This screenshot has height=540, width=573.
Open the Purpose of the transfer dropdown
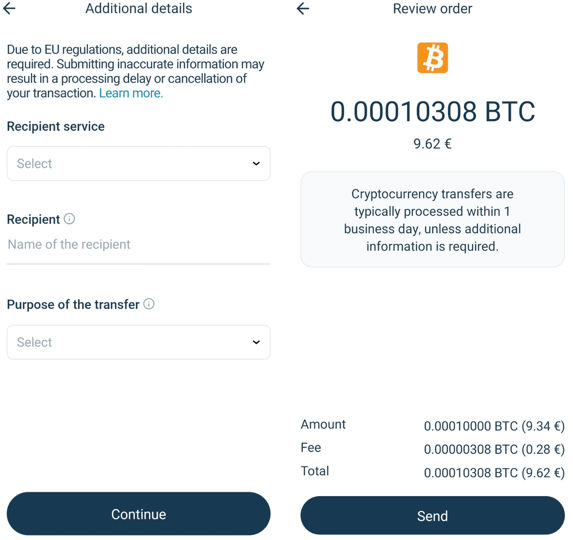138,342
